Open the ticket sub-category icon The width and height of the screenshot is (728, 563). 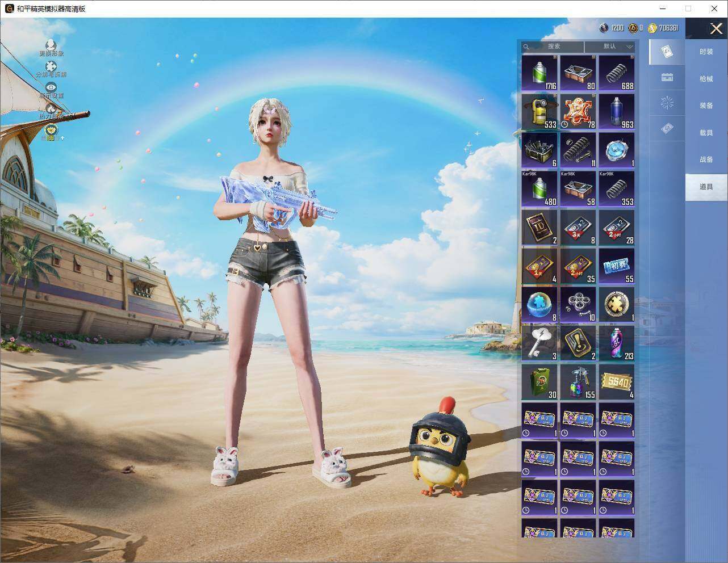(667, 129)
